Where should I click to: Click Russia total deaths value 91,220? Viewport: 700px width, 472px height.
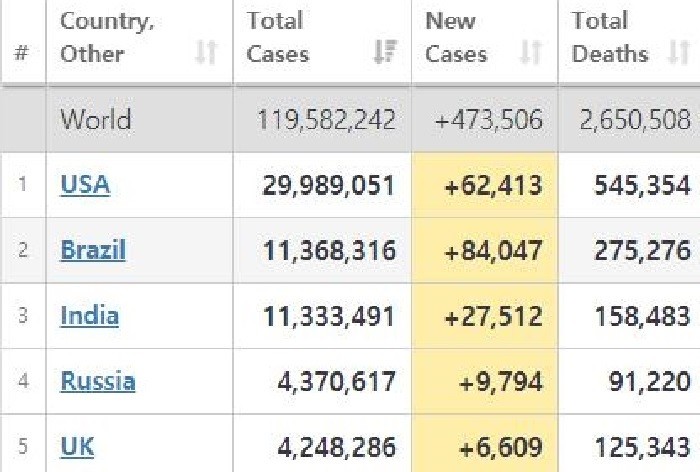(649, 381)
